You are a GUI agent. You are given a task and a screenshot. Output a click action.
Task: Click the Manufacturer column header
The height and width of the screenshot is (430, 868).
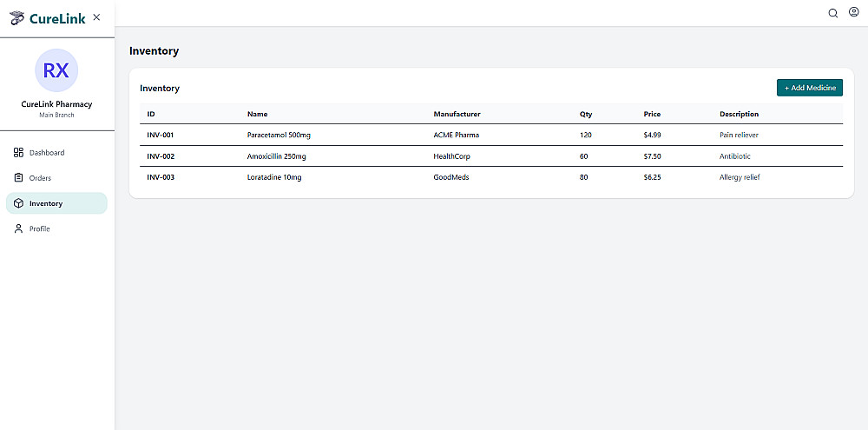click(x=457, y=114)
